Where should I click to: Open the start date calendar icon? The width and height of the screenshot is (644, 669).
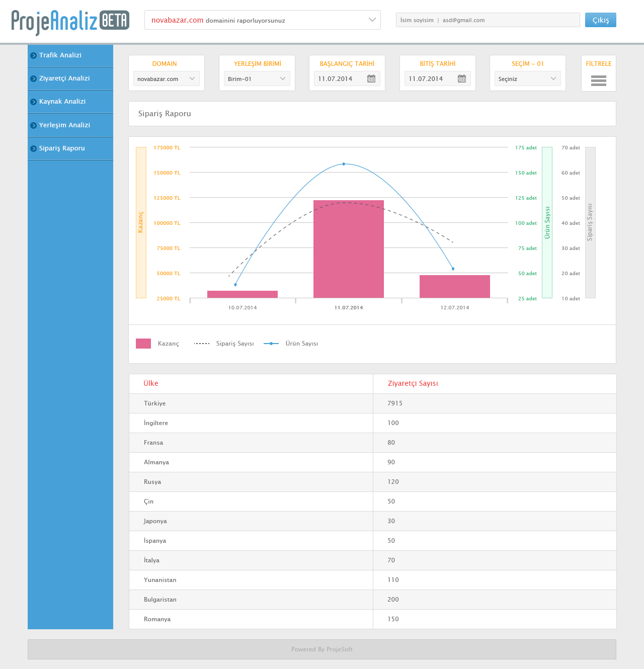click(x=371, y=78)
